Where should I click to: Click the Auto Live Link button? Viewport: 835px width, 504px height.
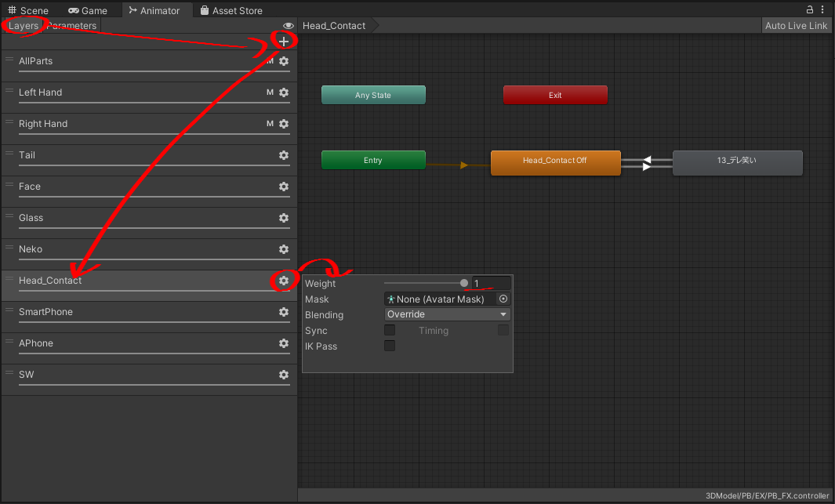coord(796,26)
